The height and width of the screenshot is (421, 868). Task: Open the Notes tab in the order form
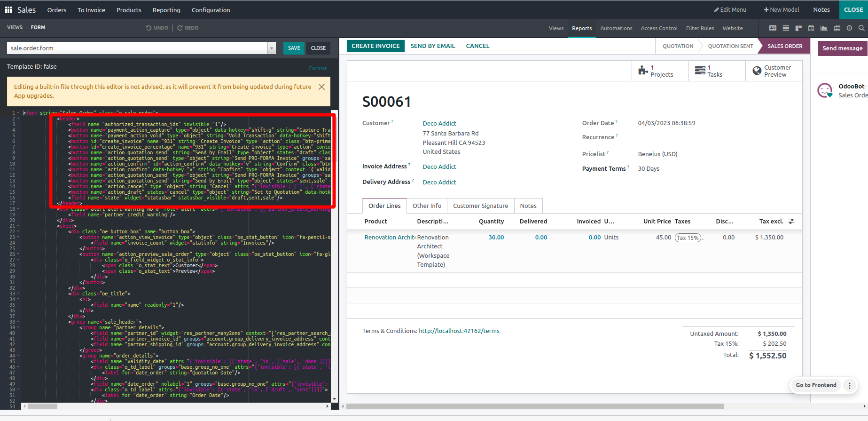click(x=528, y=206)
